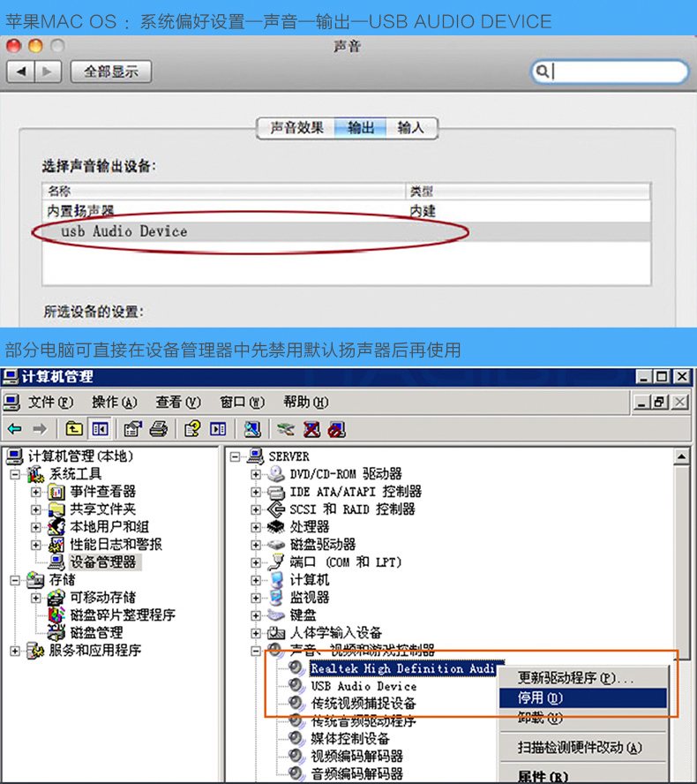Expand IDE ATA/ATAPI 控制器 category
This screenshot has width=697, height=784.
(255, 492)
